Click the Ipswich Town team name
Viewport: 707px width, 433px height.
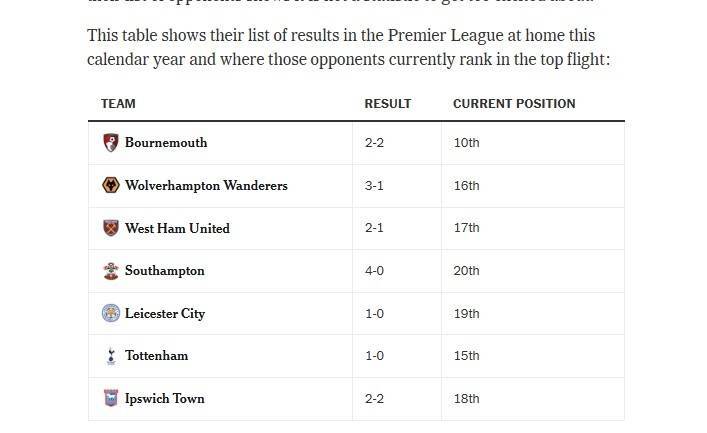pyautogui.click(x=164, y=399)
